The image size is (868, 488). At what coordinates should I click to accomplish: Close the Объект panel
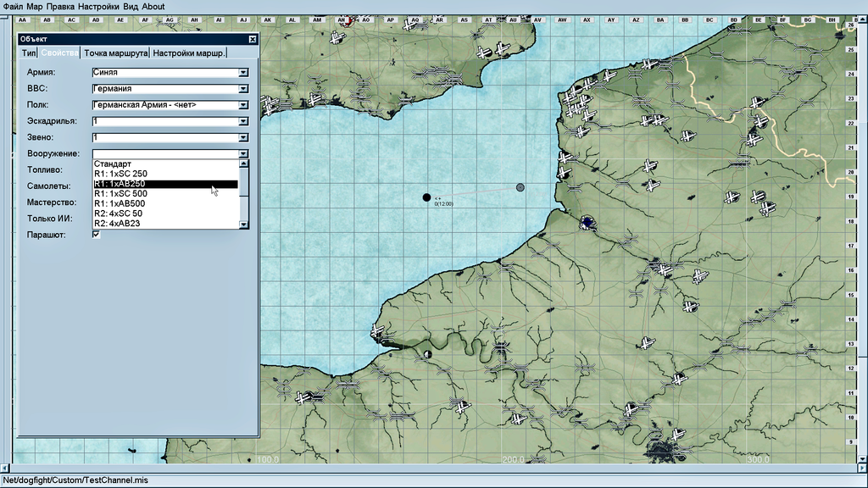(x=253, y=39)
